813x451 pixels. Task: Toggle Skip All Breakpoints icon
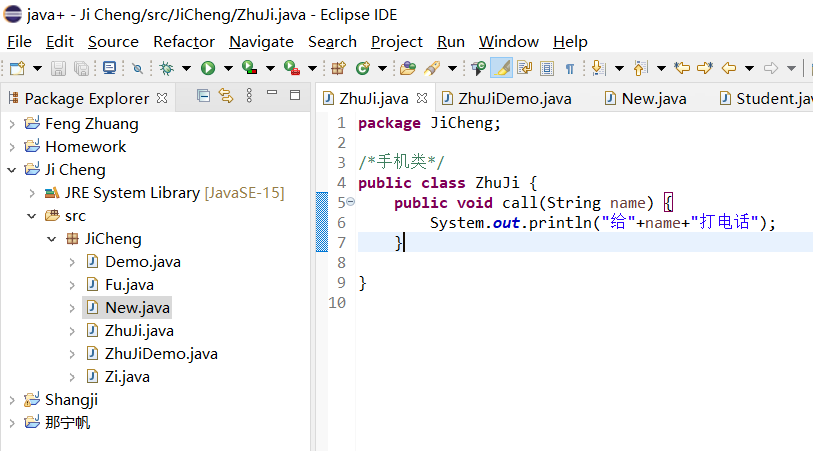point(137,68)
